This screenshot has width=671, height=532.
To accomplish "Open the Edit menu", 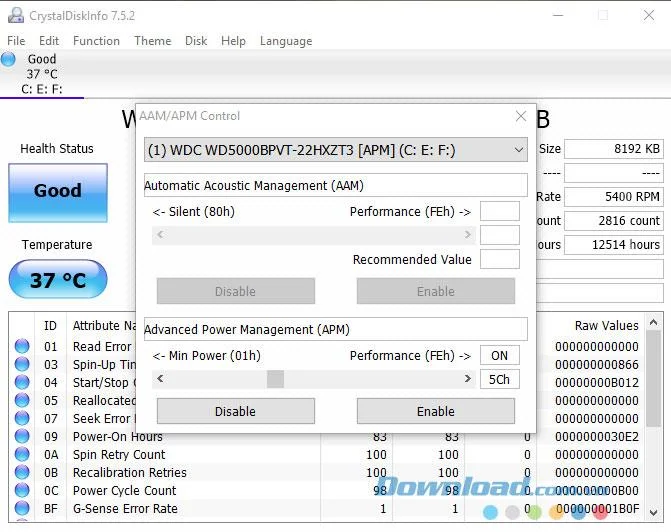I will point(49,41).
